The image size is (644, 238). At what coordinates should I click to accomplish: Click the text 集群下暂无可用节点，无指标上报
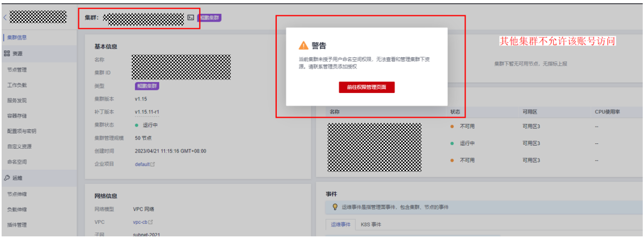point(532,64)
